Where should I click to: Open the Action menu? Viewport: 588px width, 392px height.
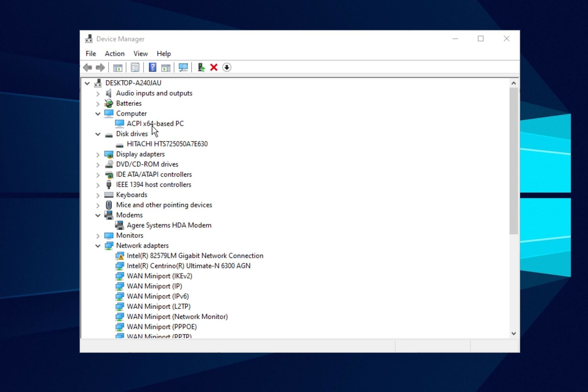pos(115,54)
